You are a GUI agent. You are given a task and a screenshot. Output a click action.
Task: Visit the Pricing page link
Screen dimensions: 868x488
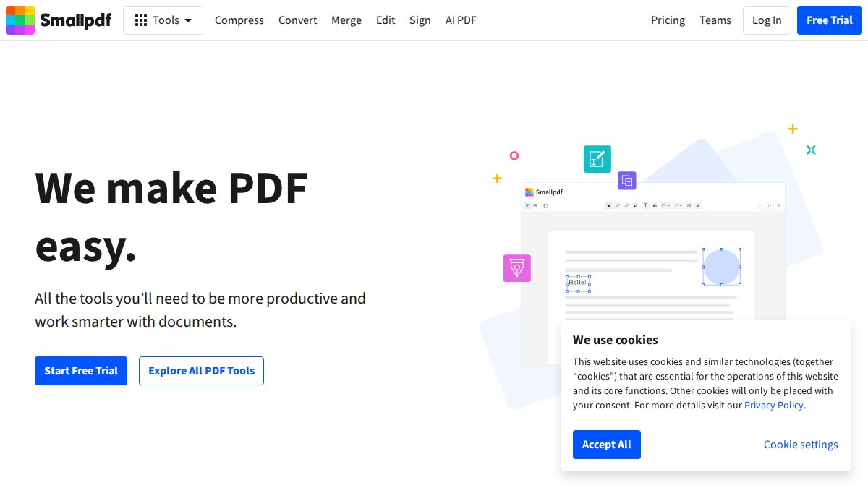pos(668,20)
